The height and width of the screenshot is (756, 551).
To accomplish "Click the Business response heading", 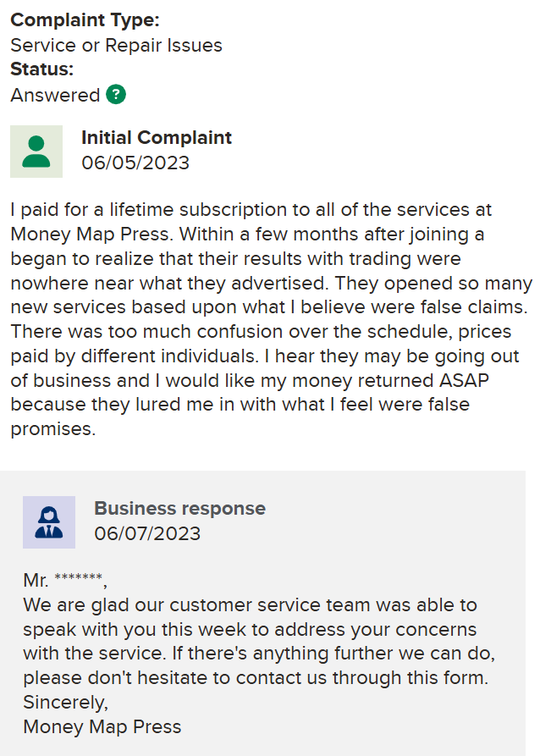I will (x=179, y=508).
